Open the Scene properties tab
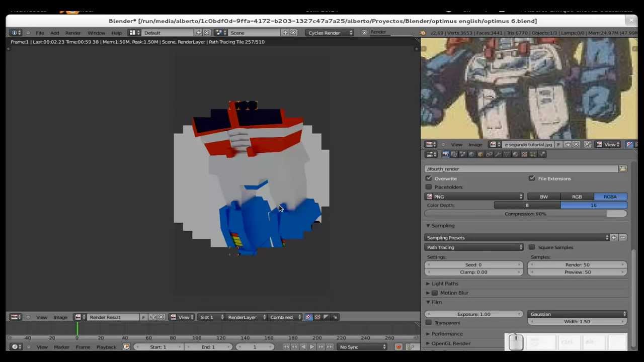The height and width of the screenshot is (362, 644). coord(462,154)
